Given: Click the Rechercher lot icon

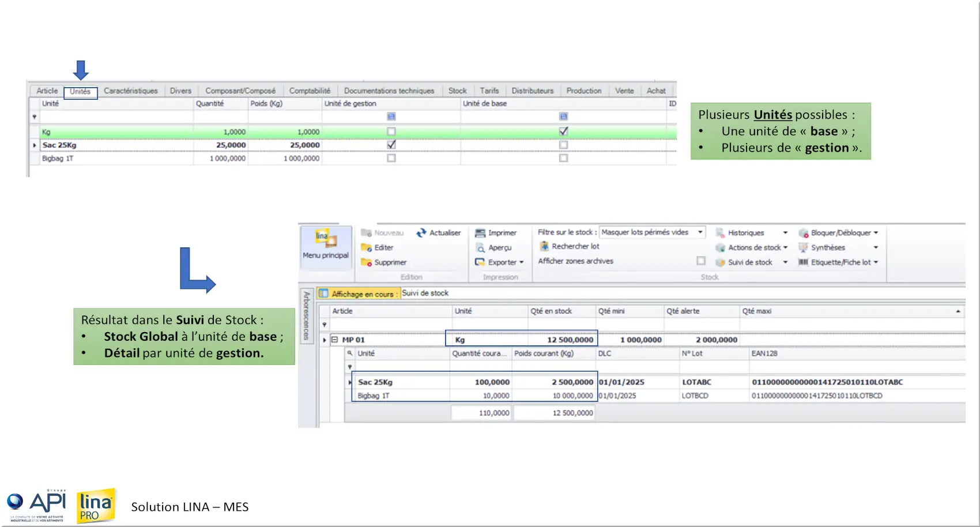Looking at the screenshot, I should (544, 246).
